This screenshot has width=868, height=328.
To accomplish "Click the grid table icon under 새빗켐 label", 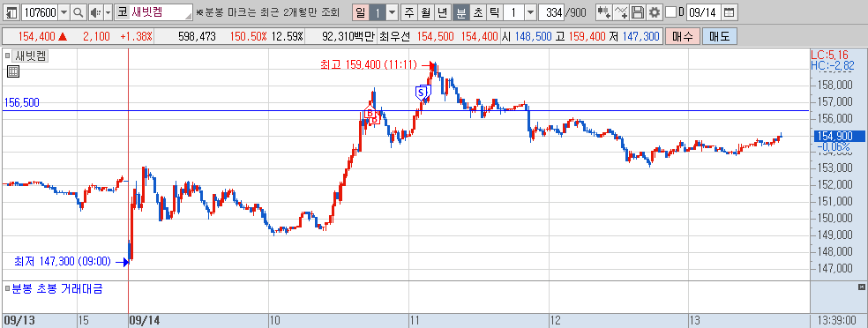I will click(x=13, y=71).
